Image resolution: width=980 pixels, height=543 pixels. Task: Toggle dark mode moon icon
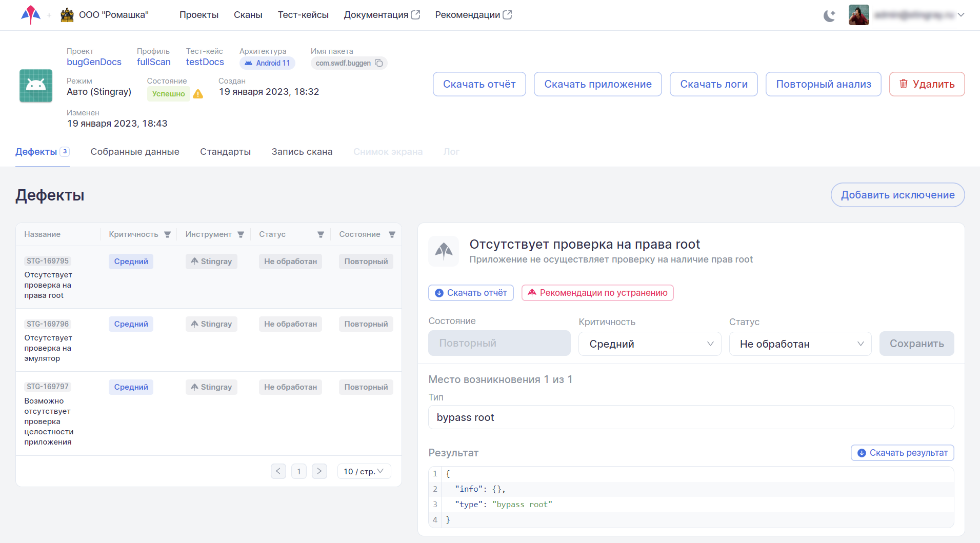[829, 15]
